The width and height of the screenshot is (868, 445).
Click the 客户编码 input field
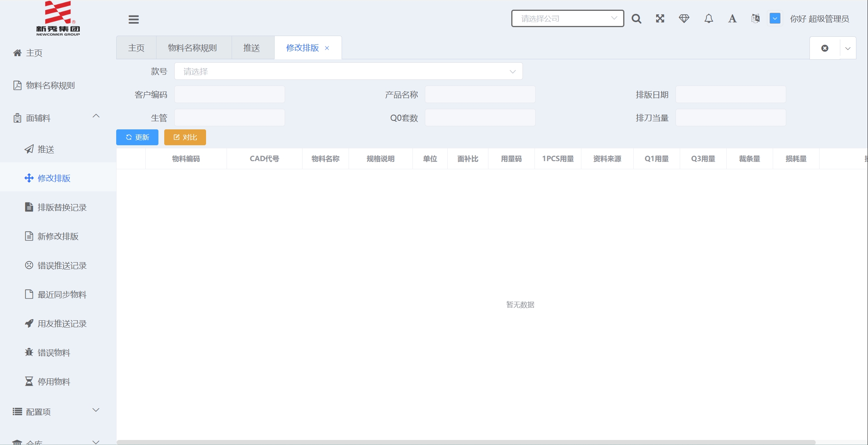point(230,94)
